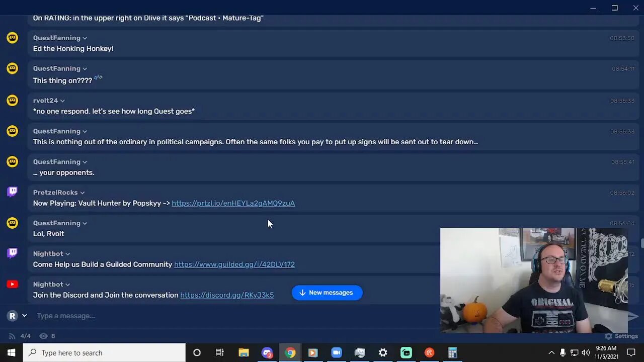Click the network tray icon

574,352
